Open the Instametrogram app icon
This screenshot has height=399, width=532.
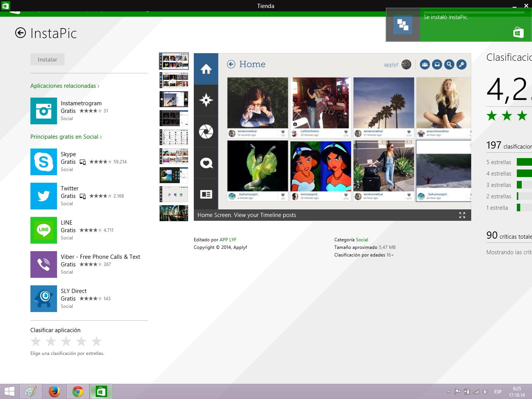(x=44, y=111)
